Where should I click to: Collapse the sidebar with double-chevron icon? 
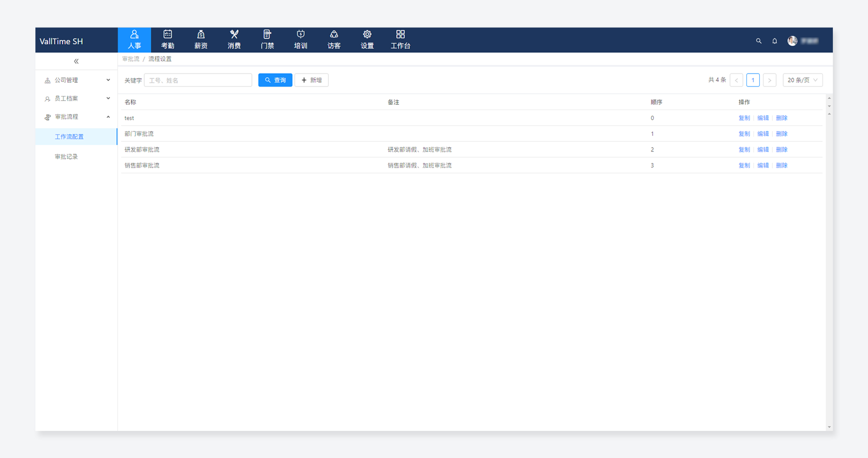click(x=76, y=61)
